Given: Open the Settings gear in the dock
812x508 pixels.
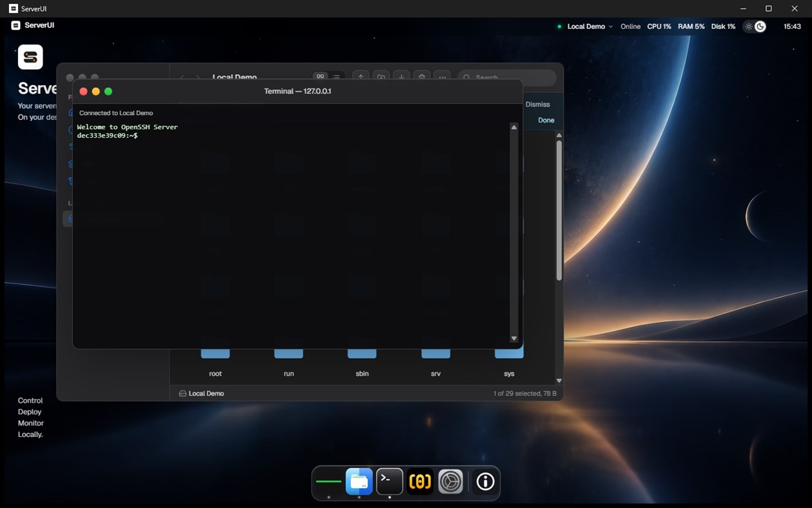Looking at the screenshot, I should [451, 482].
